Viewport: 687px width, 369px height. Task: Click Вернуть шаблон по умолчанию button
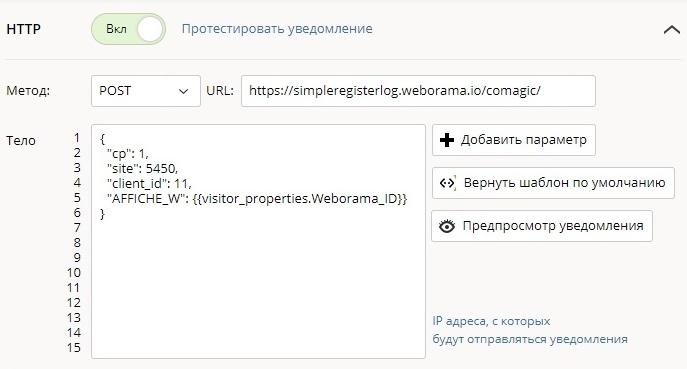click(x=553, y=183)
